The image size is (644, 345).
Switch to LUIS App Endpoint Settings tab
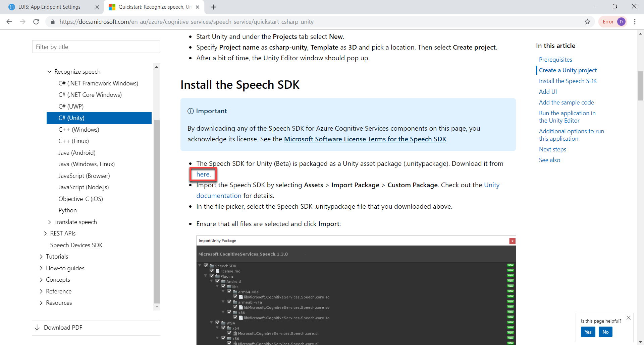click(49, 7)
